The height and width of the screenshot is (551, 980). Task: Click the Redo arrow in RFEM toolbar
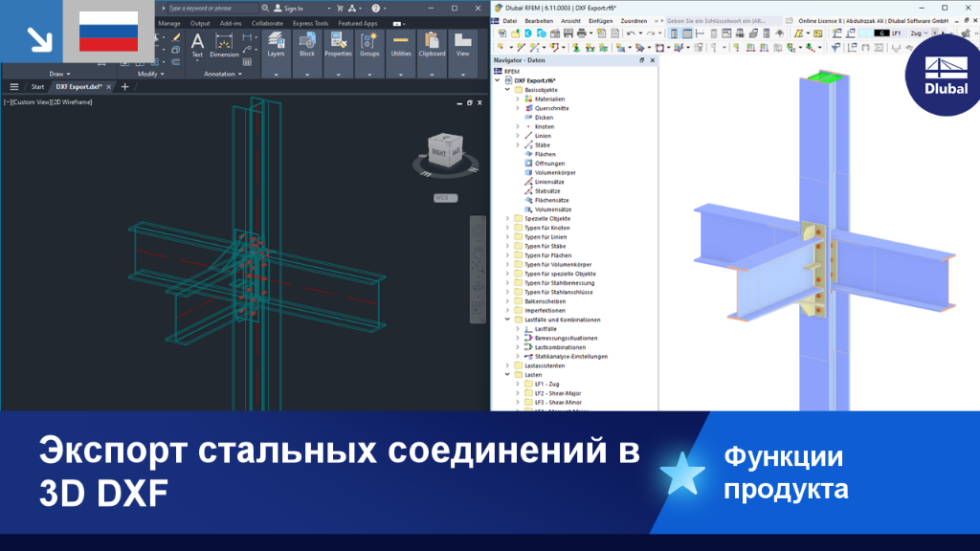(651, 33)
